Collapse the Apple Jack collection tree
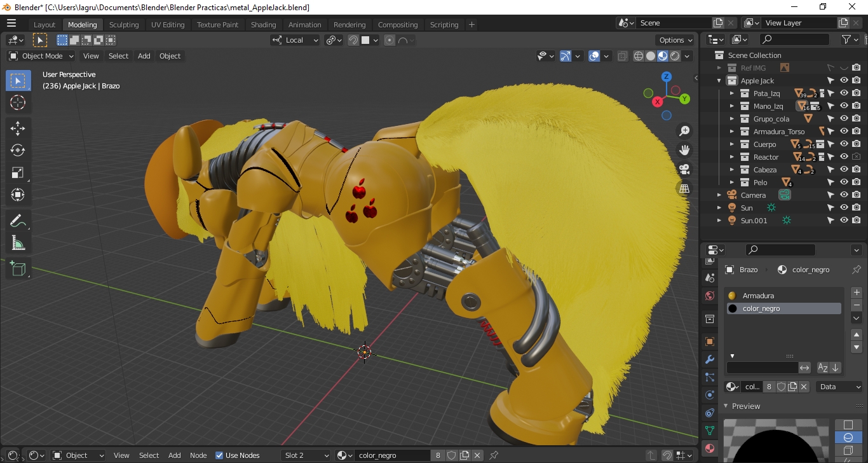This screenshot has width=868, height=463. pyautogui.click(x=719, y=81)
